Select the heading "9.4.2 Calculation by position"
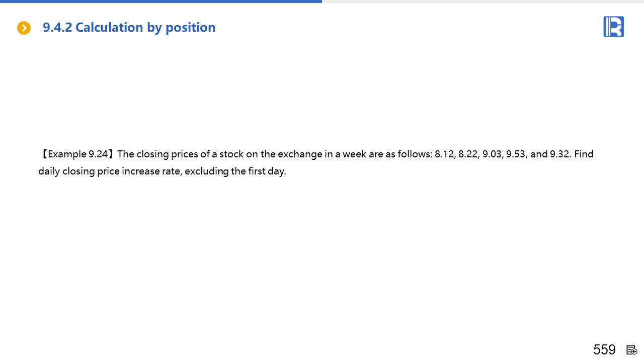 pyautogui.click(x=129, y=27)
